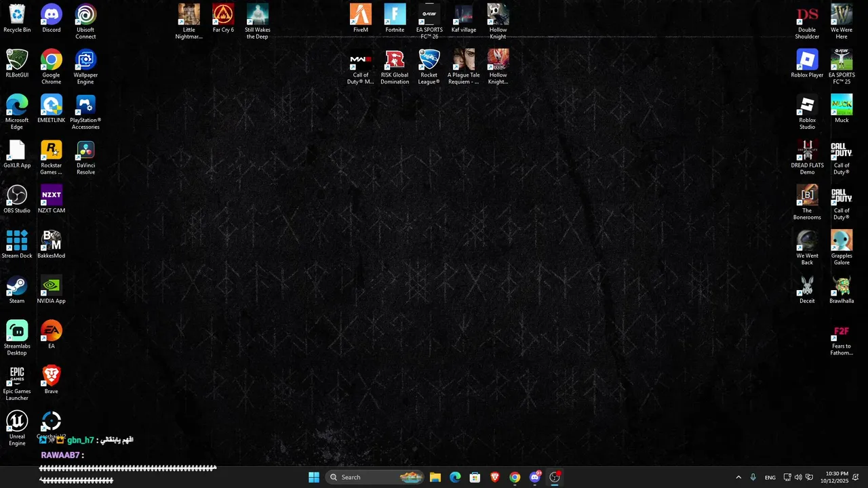Screen dimensions: 868x488
Task: Select The Boneworms game icon
Action: pyautogui.click(x=807, y=203)
